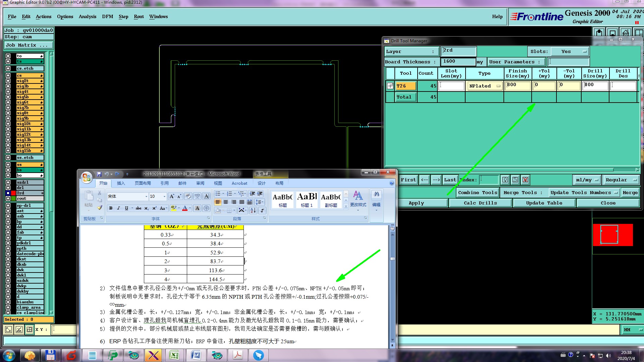Click the Calc Drills button
Image resolution: width=644 pixels, height=362 pixels.
coord(480,203)
